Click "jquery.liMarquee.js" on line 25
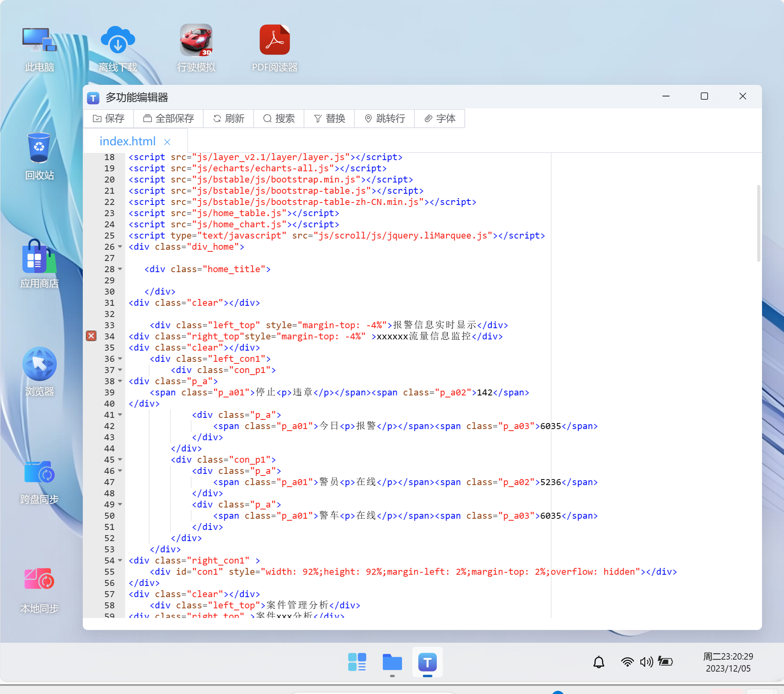This screenshot has height=694, width=784. tap(437, 236)
